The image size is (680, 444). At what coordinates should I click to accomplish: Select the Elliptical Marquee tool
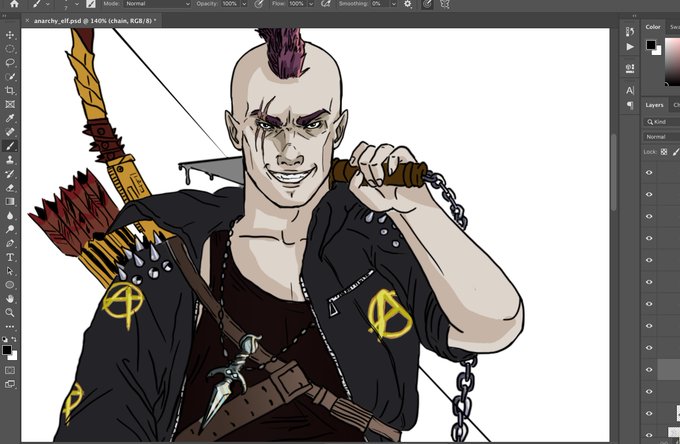tap(10, 49)
